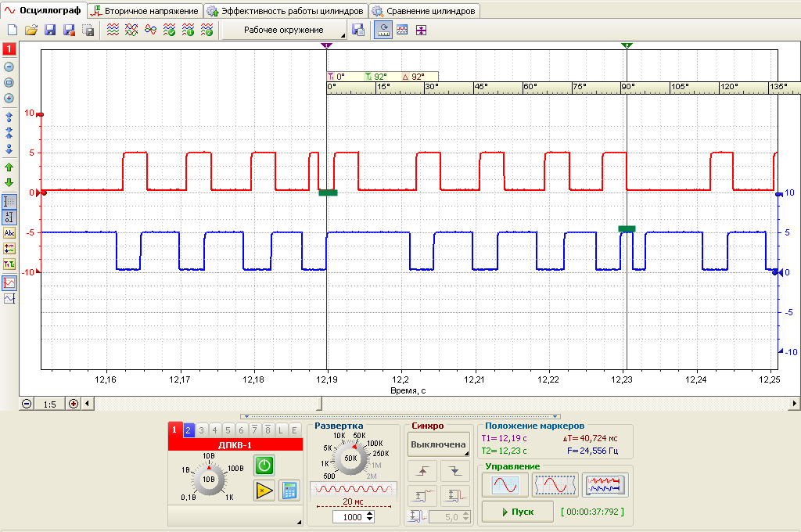This screenshot has width=801, height=532.
Task: Move waveform up with green arrow
Action: click(9, 167)
